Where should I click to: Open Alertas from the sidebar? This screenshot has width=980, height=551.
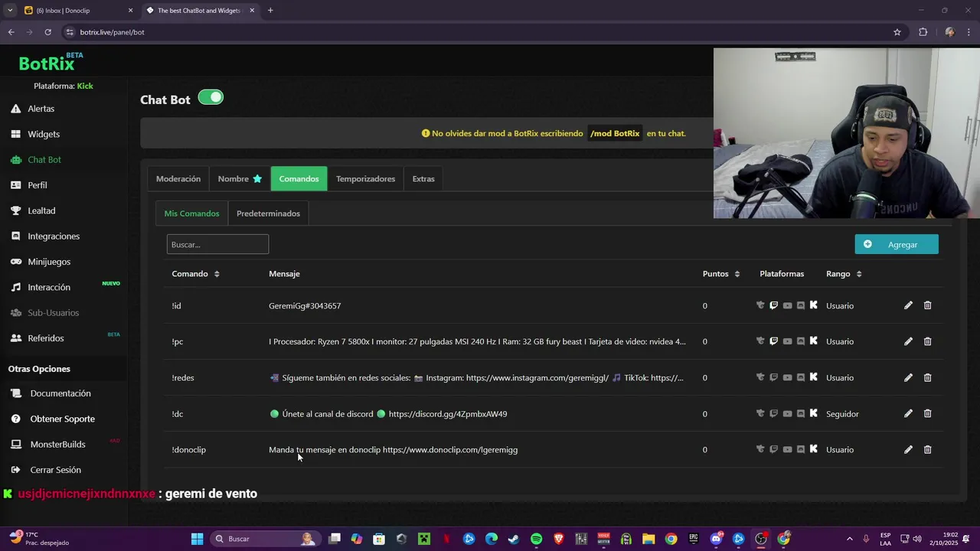coord(41,109)
